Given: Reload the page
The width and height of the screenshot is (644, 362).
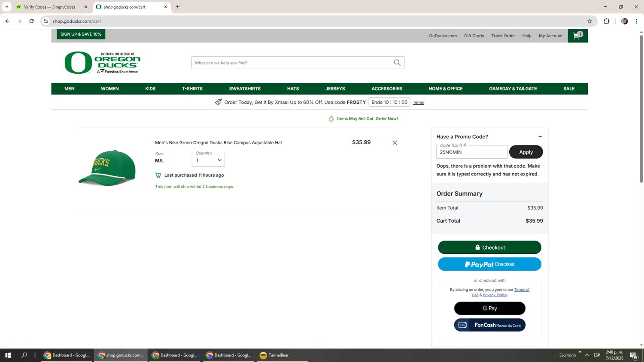Looking at the screenshot, I should point(31,21).
